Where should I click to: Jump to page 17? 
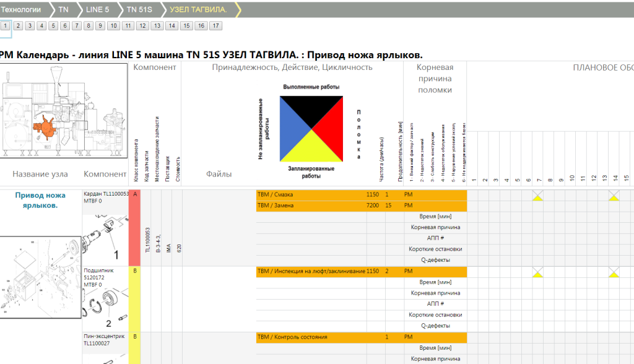coord(215,26)
